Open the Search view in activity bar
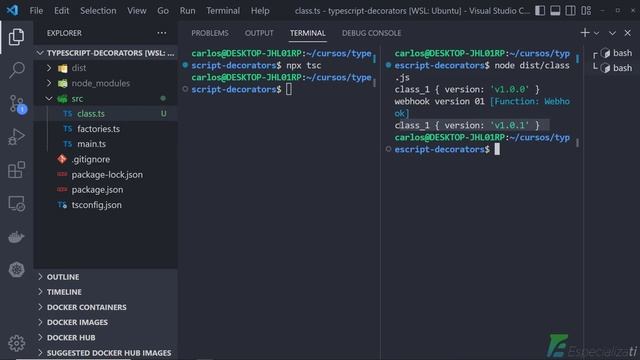Viewport: 640px width, 360px height. [16, 70]
